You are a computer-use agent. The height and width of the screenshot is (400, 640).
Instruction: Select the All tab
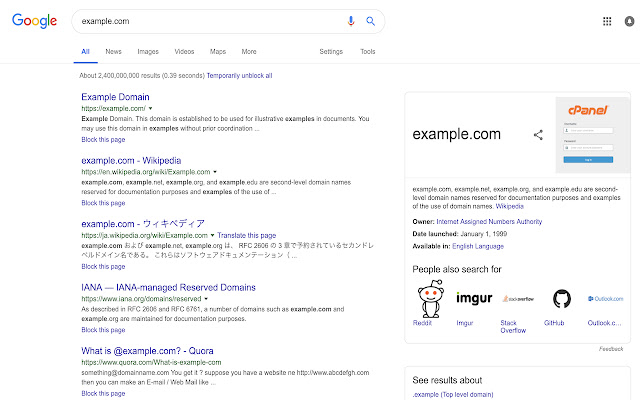85,51
